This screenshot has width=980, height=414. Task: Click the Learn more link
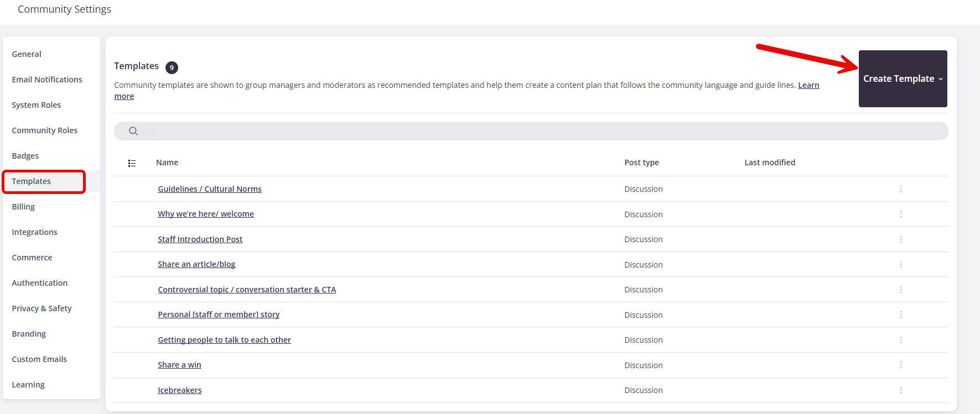808,85
